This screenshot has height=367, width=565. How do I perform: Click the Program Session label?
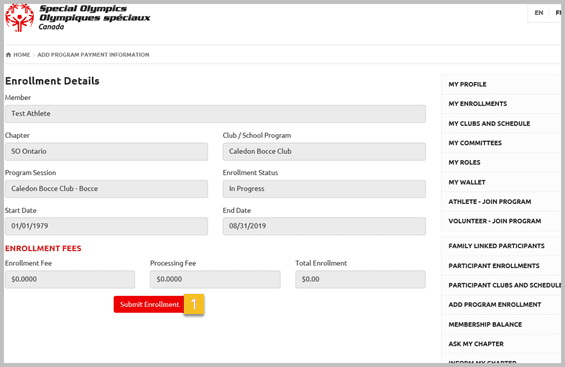click(31, 173)
